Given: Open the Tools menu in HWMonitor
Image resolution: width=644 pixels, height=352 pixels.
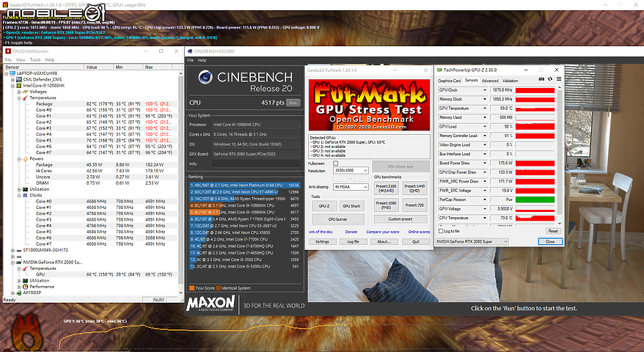Looking at the screenshot, I should pos(35,60).
